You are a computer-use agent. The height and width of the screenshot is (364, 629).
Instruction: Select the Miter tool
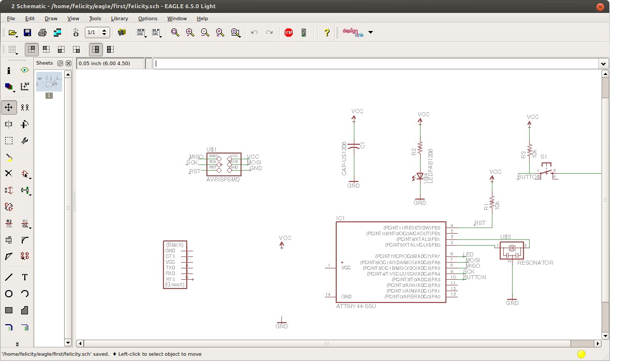click(x=24, y=240)
